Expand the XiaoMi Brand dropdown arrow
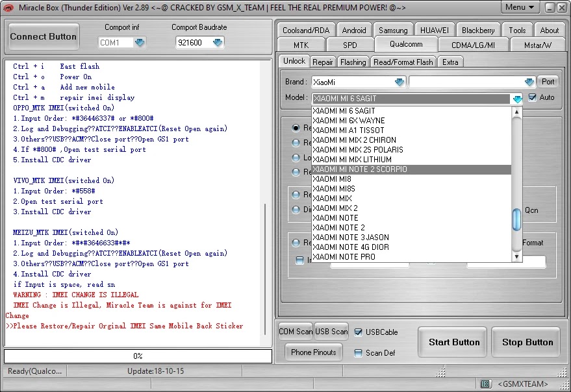The width and height of the screenshot is (571, 392). click(x=400, y=82)
